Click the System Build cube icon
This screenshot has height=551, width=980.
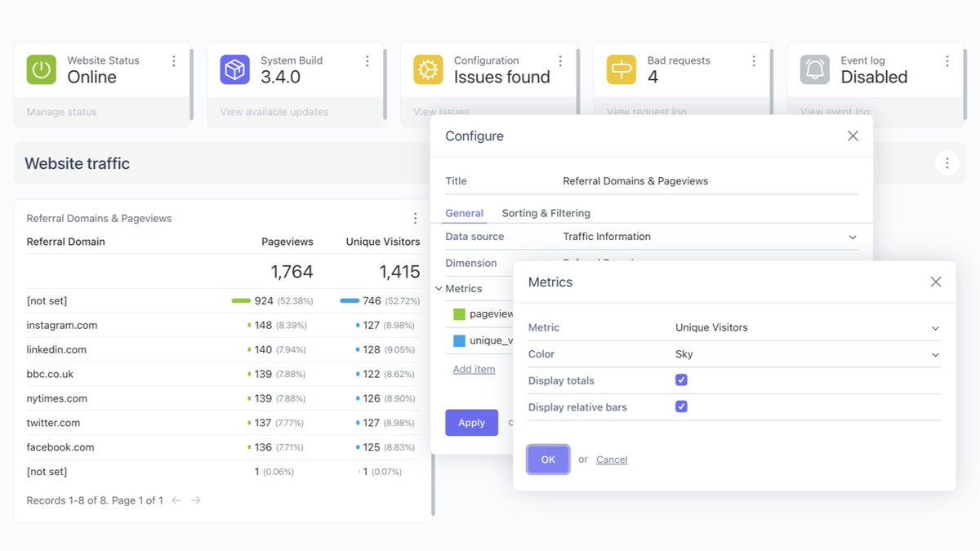pyautogui.click(x=234, y=69)
